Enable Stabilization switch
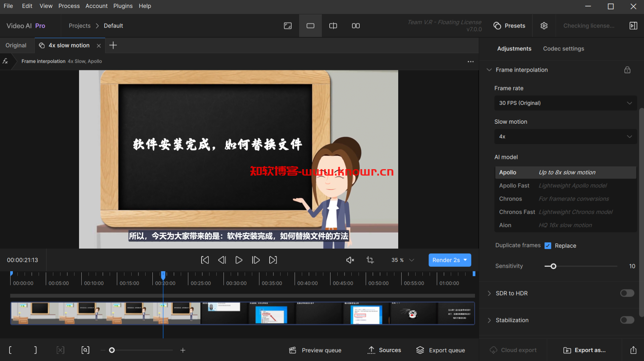This screenshot has width=644, height=361. click(627, 320)
